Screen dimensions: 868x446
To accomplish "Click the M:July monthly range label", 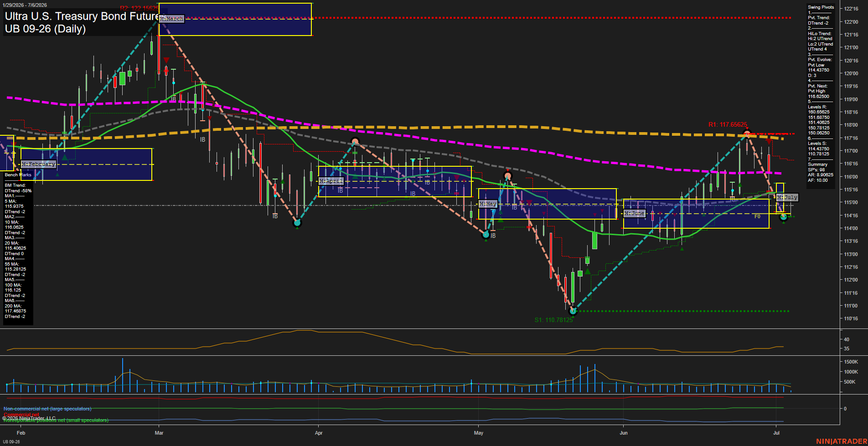I will [x=787, y=197].
